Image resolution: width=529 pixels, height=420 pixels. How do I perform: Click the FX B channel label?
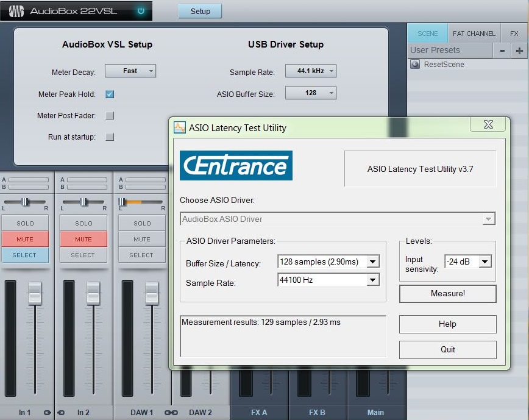pyautogui.click(x=317, y=412)
